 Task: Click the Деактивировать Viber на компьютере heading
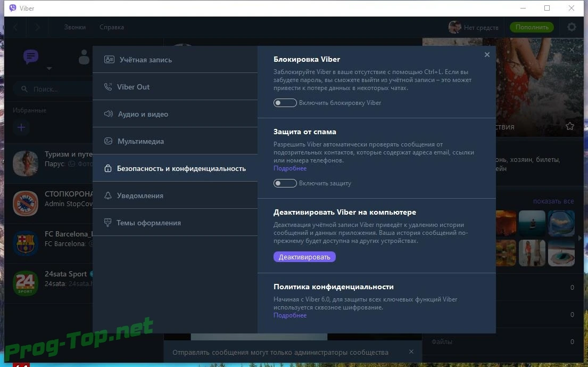pyautogui.click(x=345, y=212)
